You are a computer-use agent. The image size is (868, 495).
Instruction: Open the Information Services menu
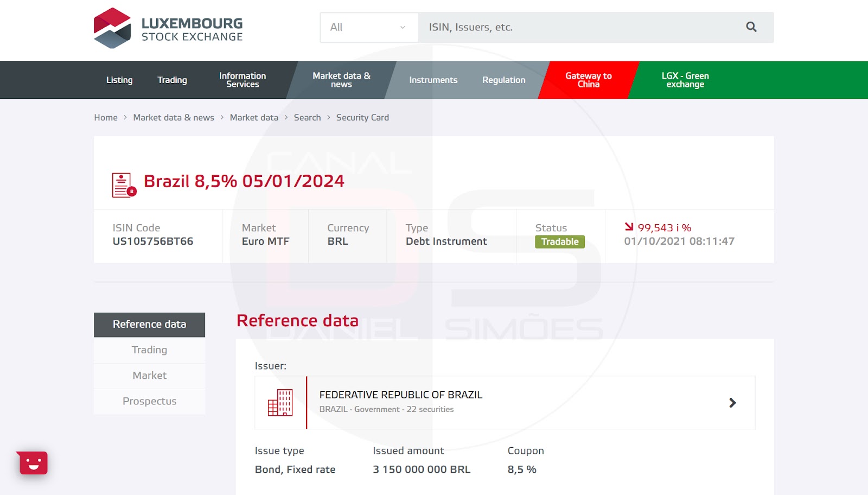(x=242, y=80)
